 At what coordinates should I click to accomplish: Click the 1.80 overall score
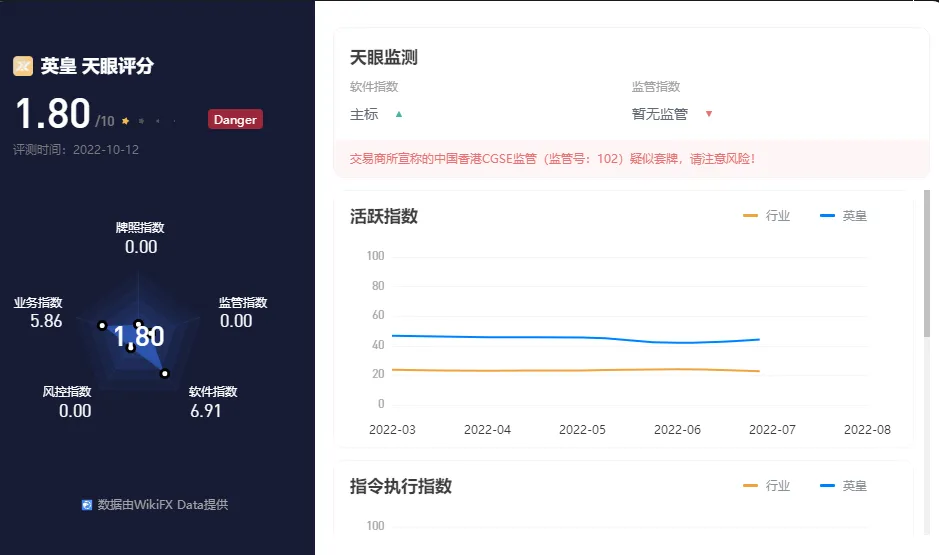pos(53,114)
